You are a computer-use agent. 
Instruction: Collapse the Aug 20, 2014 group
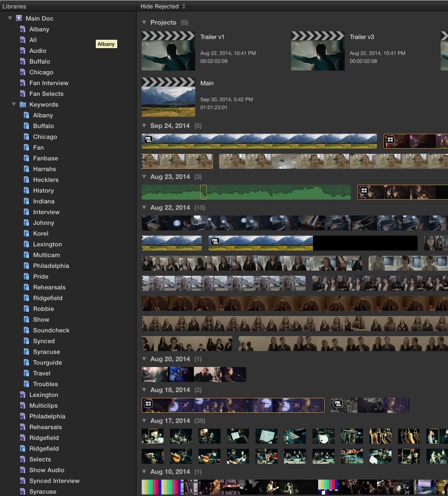click(144, 359)
